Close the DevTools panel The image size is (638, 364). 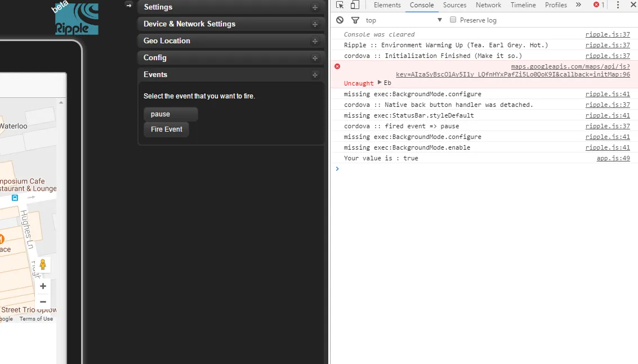[633, 5]
